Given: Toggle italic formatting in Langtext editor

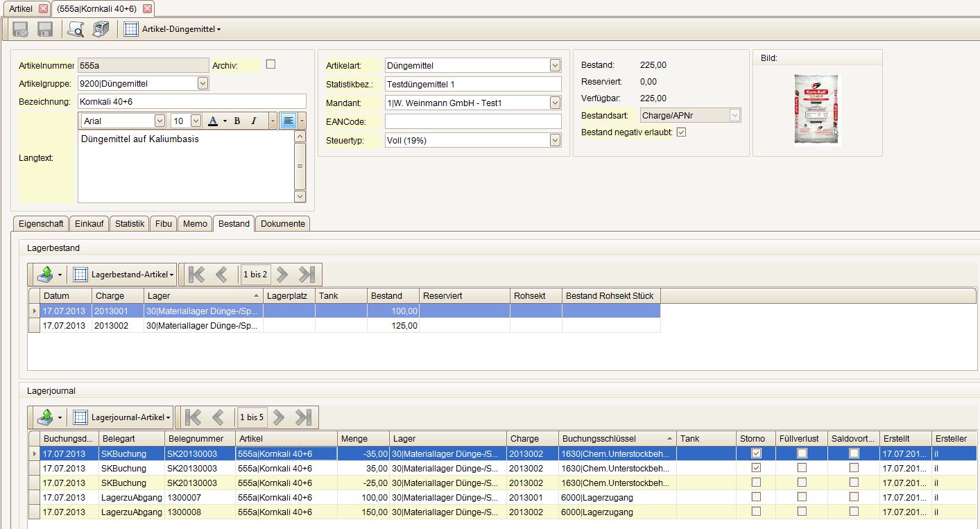Looking at the screenshot, I should pos(254,121).
